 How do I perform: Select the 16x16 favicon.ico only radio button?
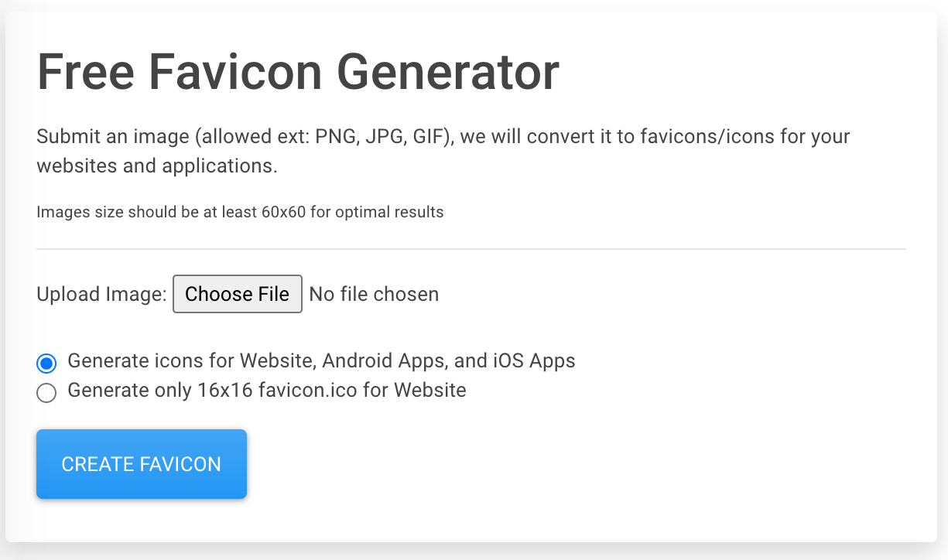click(46, 393)
